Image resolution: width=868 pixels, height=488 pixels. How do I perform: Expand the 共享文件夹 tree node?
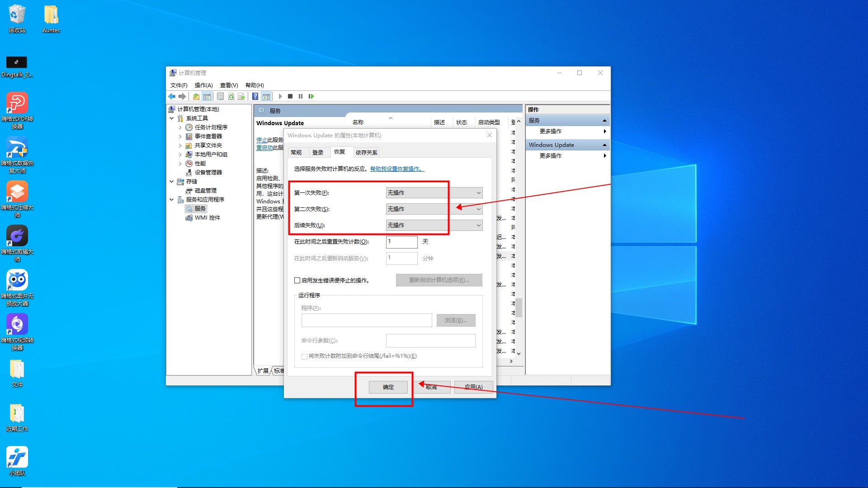(180, 145)
